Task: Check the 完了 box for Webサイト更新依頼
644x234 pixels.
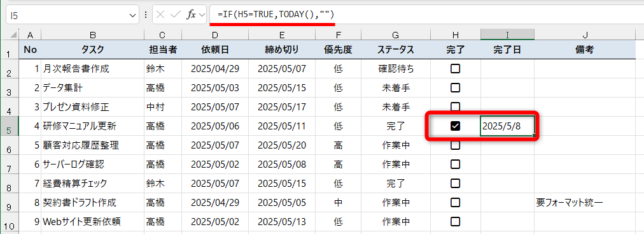Action: [455, 221]
